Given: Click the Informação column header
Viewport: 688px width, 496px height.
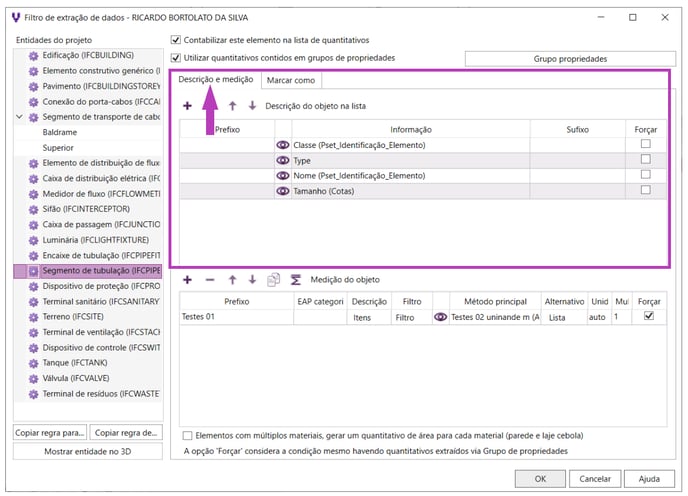Looking at the screenshot, I should point(411,129).
